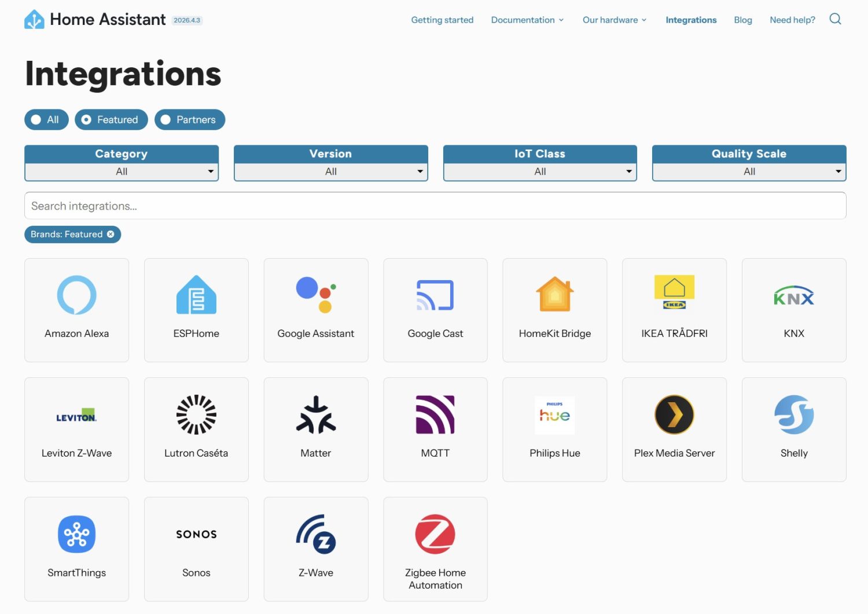This screenshot has width=868, height=614.
Task: Open the Integrations nav item
Action: click(x=691, y=20)
